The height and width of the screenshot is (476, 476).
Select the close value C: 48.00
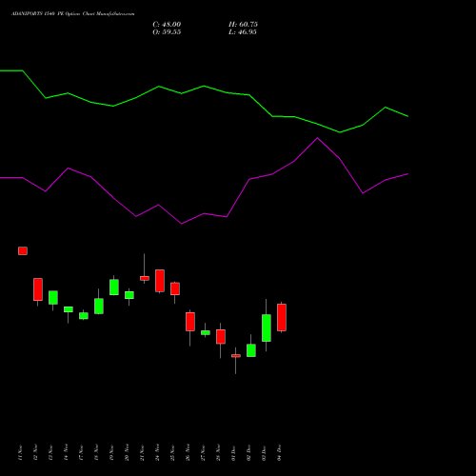tap(167, 25)
